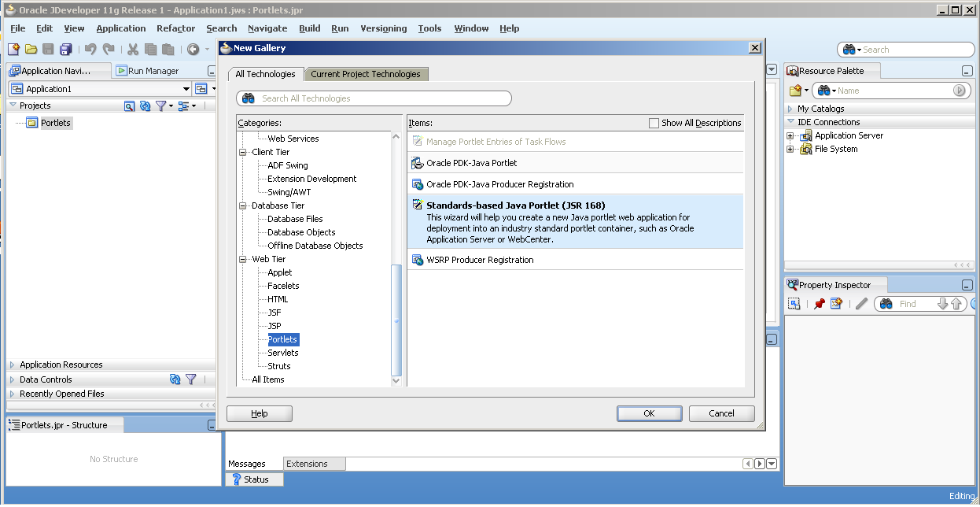Open the Tools menu

429,28
